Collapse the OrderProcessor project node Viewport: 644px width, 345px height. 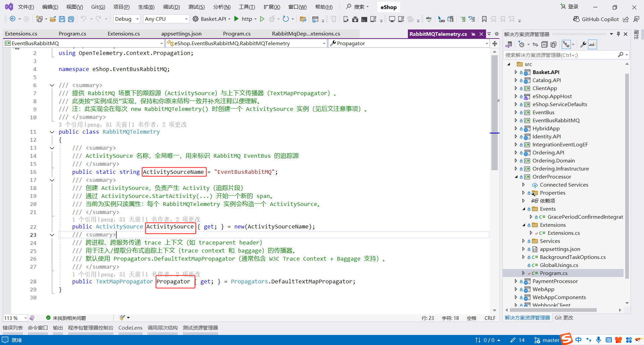[517, 177]
